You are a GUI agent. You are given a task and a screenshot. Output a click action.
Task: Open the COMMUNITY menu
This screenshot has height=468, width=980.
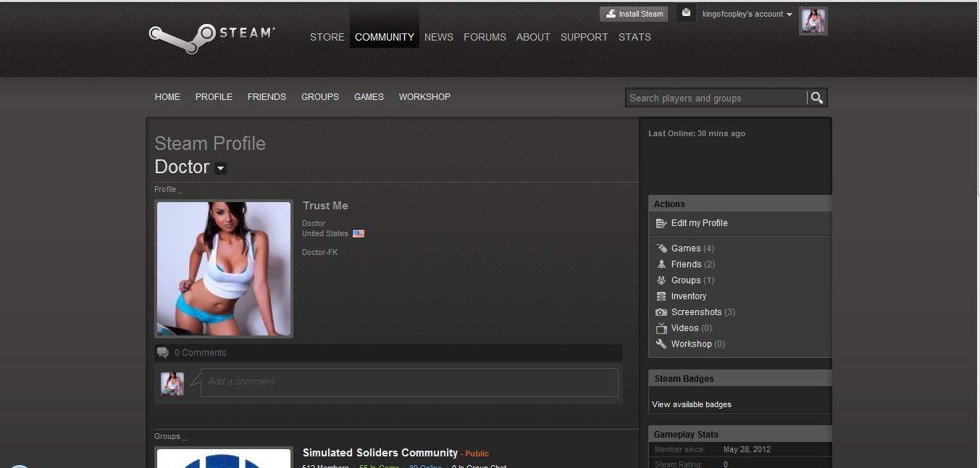385,37
